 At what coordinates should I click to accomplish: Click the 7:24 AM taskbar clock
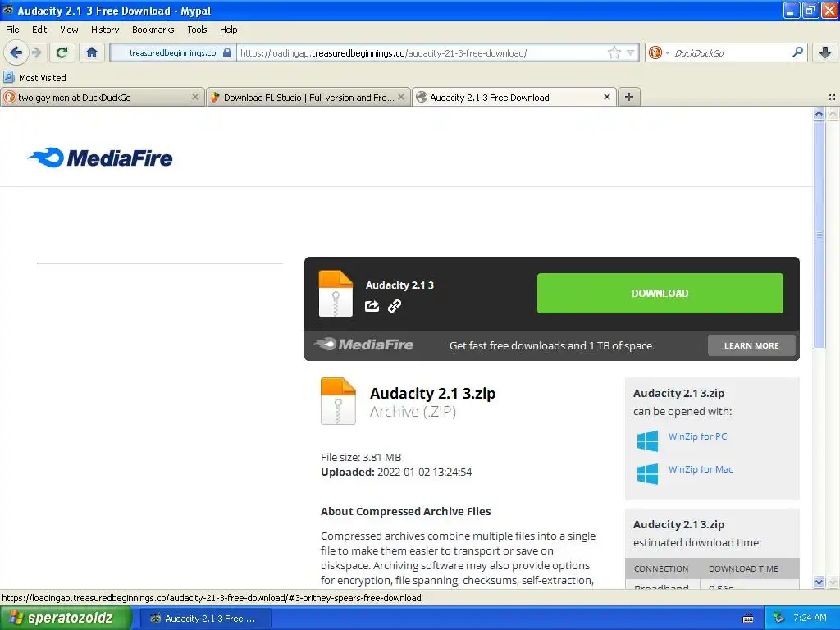[x=810, y=618]
